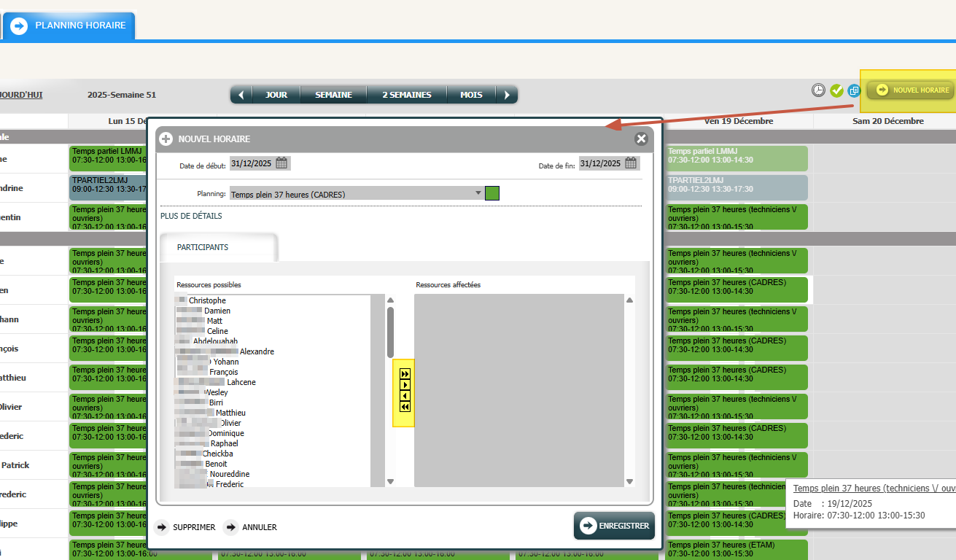956x560 pixels.
Task: Open the calendar picker for Date de fin
Action: click(x=631, y=163)
